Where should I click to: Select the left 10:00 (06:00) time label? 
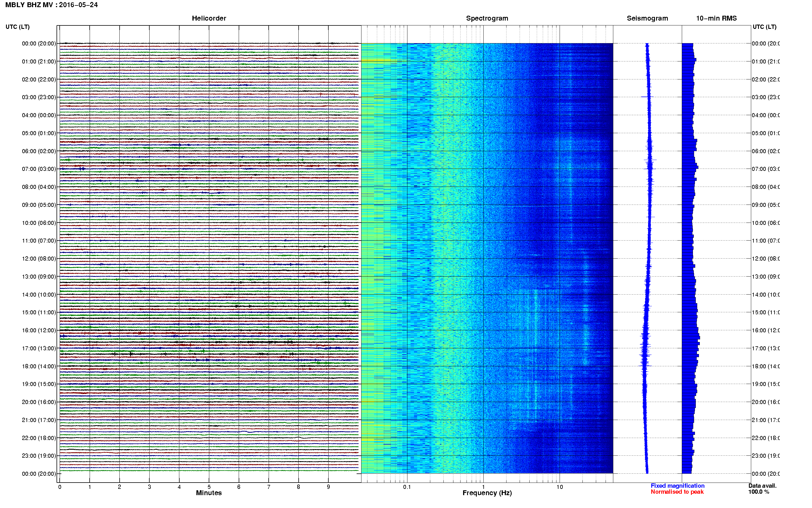pos(39,223)
